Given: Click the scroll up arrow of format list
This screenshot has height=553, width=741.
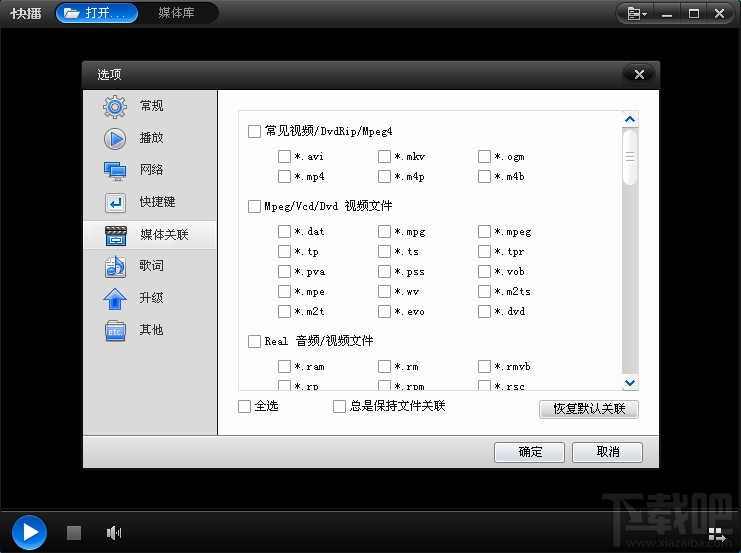Looking at the screenshot, I should [x=630, y=119].
